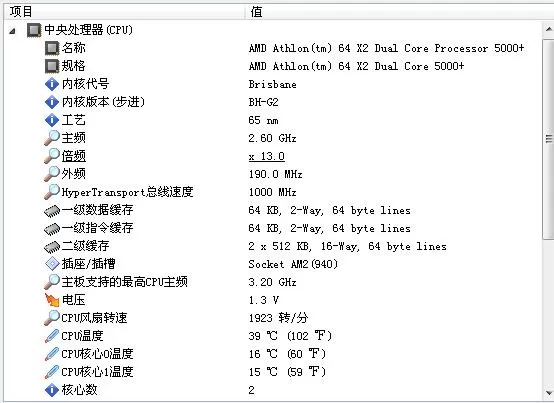Select the CPU核心1温度 row label
The width and height of the screenshot is (554, 403).
pyautogui.click(x=97, y=372)
